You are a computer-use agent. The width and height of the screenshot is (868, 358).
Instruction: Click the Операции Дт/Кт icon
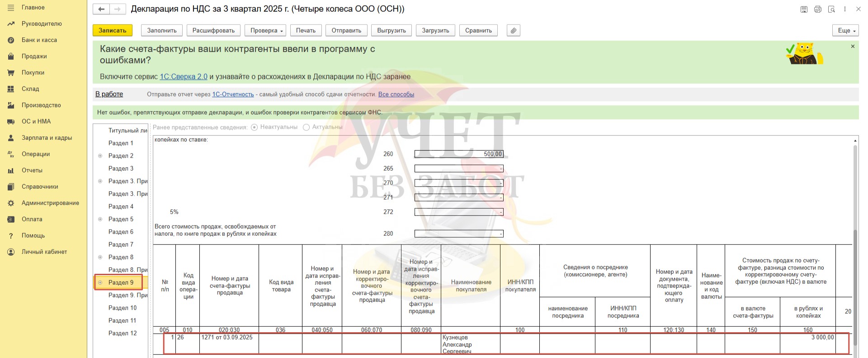tap(11, 154)
